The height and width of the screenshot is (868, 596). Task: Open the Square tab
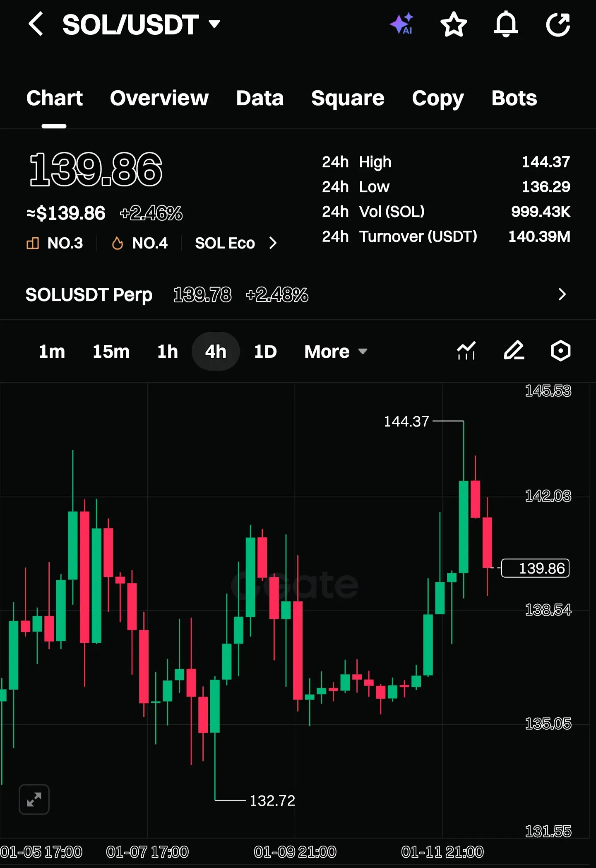coord(348,98)
